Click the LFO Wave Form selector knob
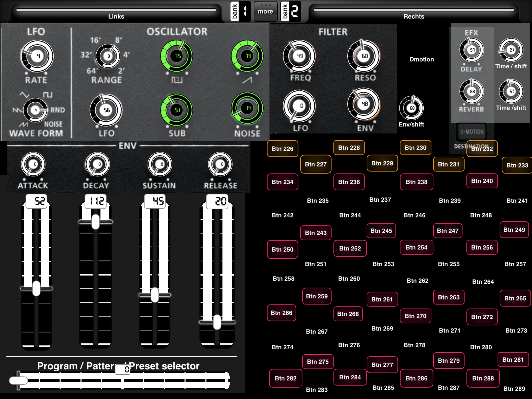This screenshot has width=532, height=399. (35, 110)
